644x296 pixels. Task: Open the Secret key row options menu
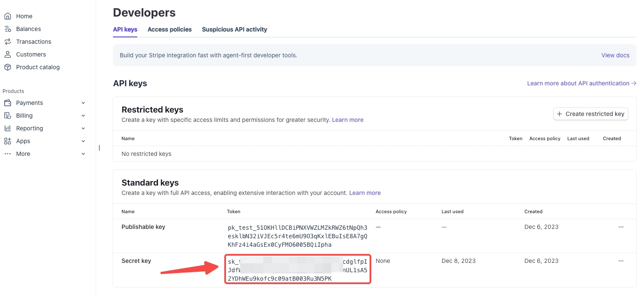tap(621, 261)
